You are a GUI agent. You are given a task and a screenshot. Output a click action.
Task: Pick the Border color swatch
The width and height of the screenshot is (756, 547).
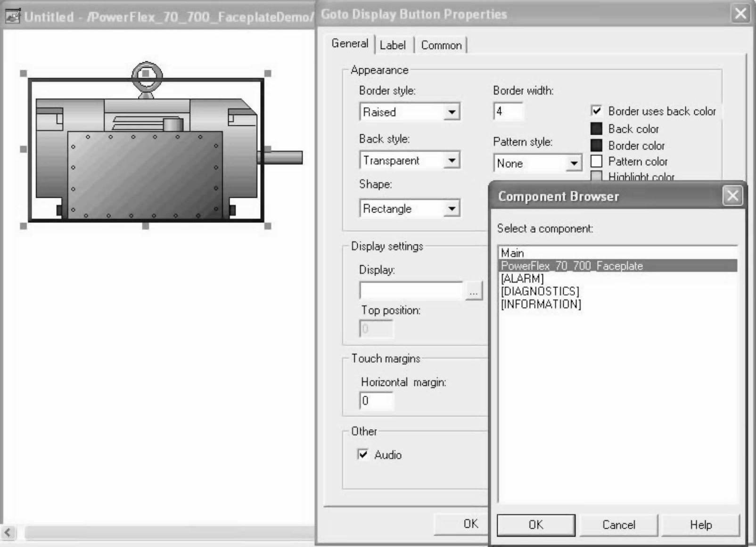click(596, 145)
